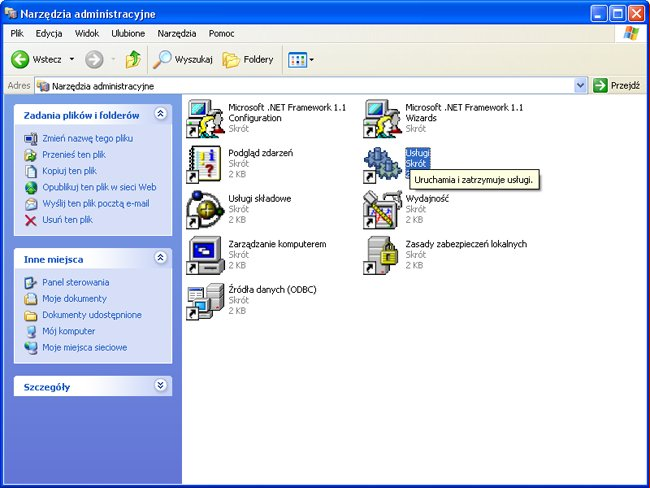Click the Dokumenty udostępnione folder icon
Viewport: 650px width, 488px height.
pyautogui.click(x=31, y=316)
